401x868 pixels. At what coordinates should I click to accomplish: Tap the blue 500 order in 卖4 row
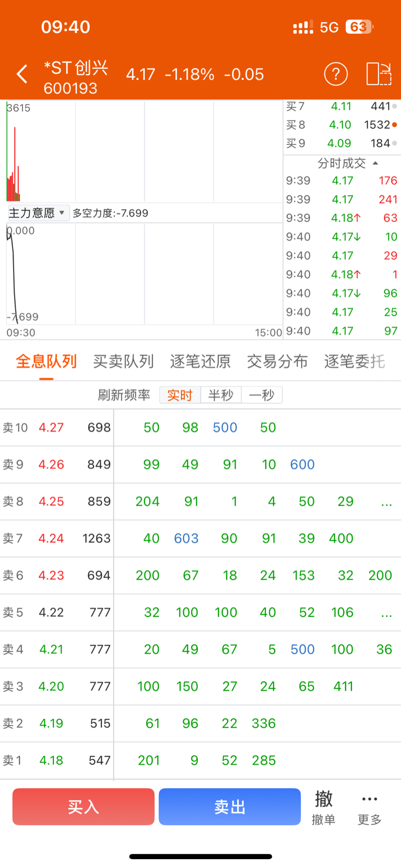pos(303,650)
